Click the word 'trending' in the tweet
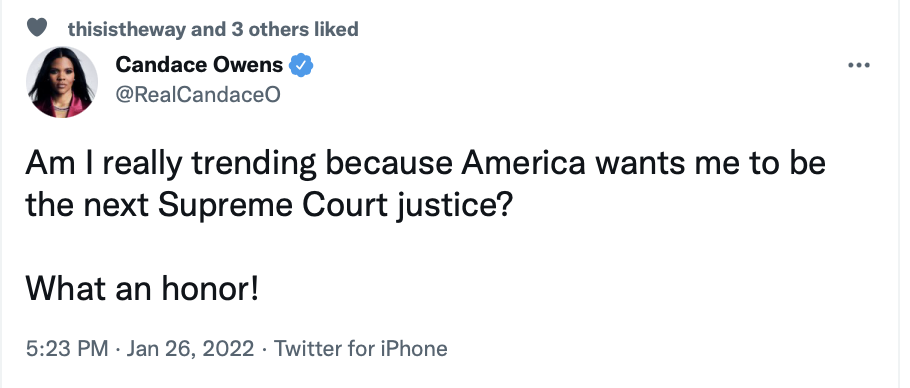This screenshot has width=910, height=388. [x=254, y=166]
